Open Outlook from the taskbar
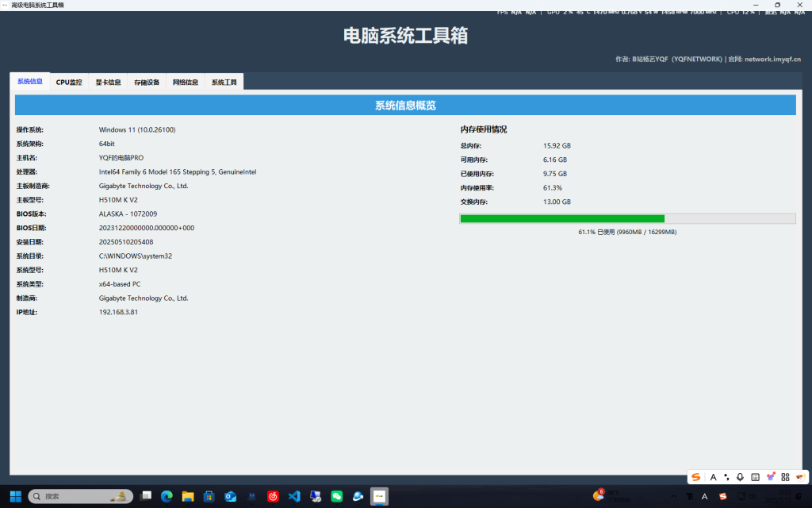Viewport: 812px width, 508px height. click(231, 496)
